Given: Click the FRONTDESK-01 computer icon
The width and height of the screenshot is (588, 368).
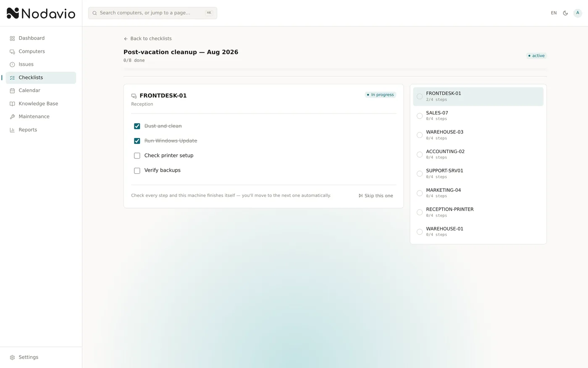Looking at the screenshot, I should click(x=134, y=96).
